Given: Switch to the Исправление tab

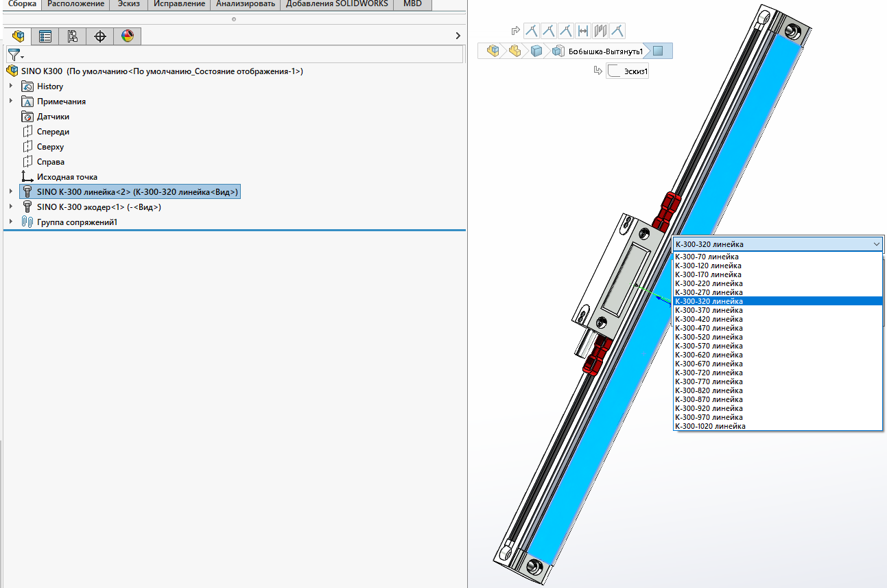Looking at the screenshot, I should 179,4.
